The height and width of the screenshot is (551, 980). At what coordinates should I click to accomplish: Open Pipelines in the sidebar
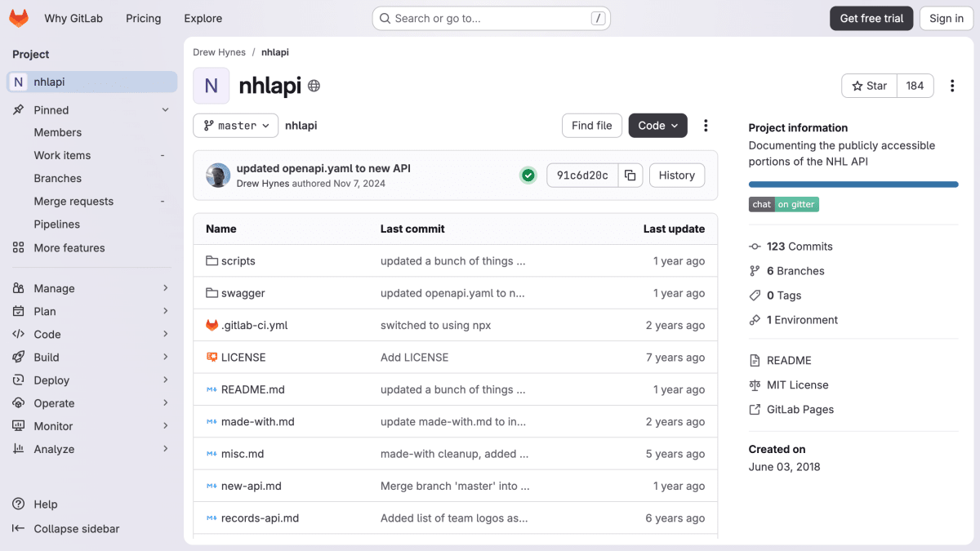(57, 224)
